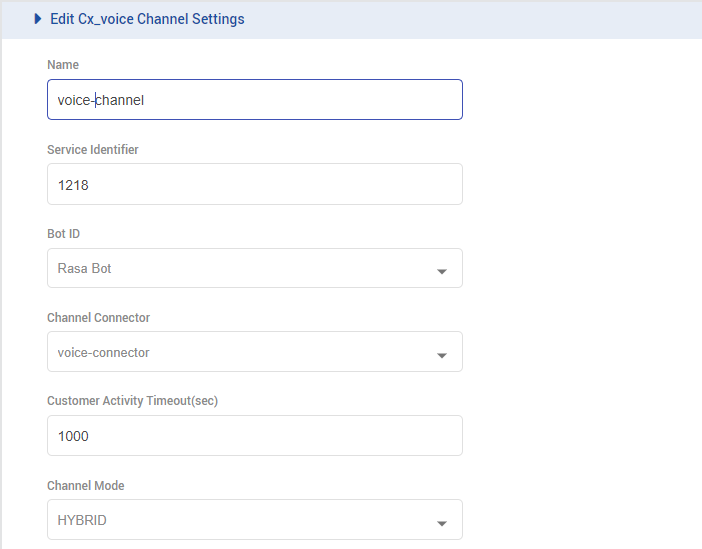Click the voice-connector selected value
Screen dimensions: 702x549
coord(104,352)
